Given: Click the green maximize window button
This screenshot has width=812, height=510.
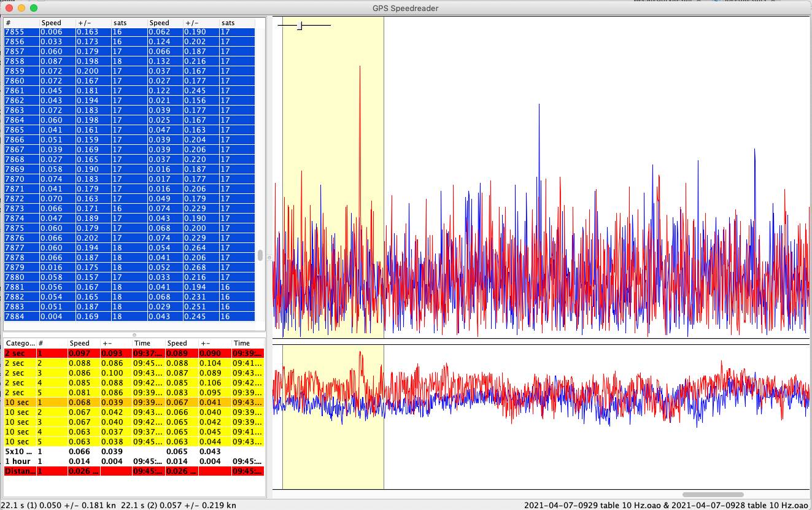Looking at the screenshot, I should click(34, 8).
